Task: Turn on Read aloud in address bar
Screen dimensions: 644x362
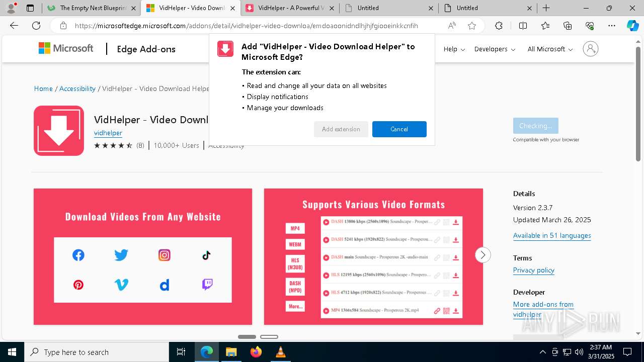Action: [452, 26]
